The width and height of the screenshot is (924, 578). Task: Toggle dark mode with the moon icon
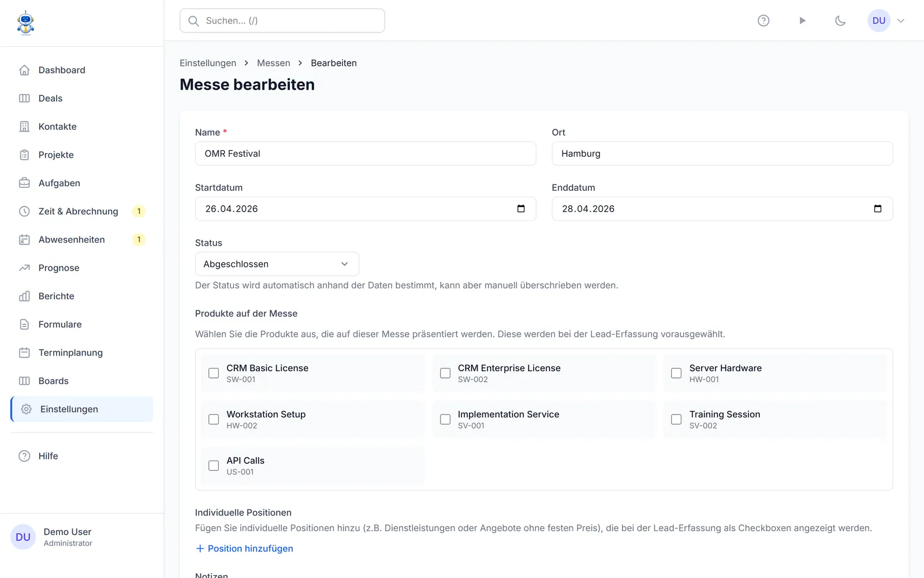pos(840,21)
